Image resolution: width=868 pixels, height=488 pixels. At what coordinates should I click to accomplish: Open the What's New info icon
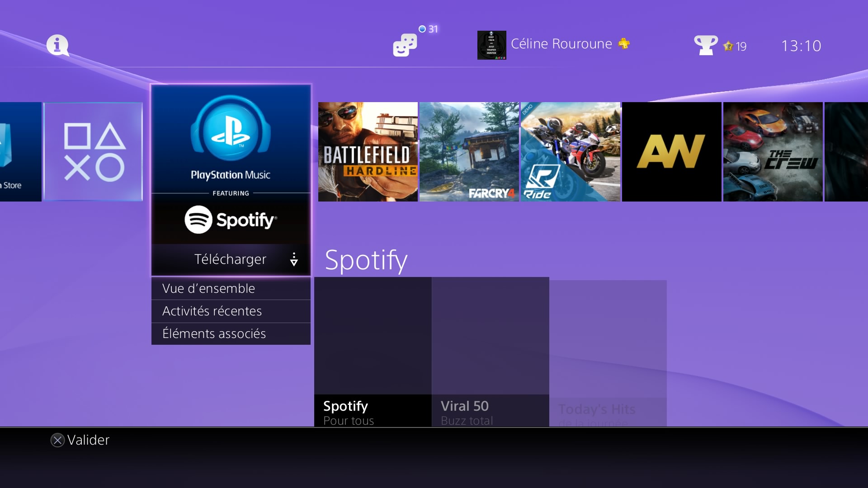(57, 45)
